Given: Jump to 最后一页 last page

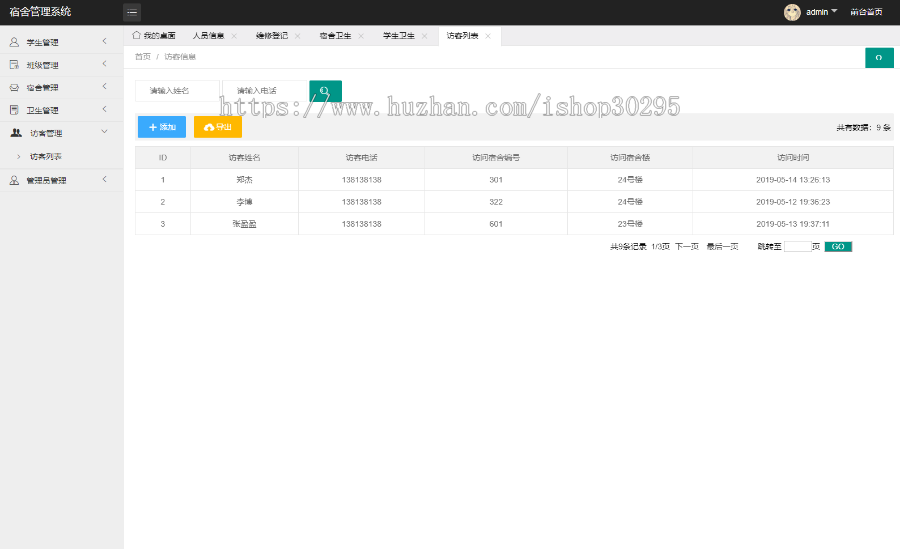Looking at the screenshot, I should tap(722, 246).
